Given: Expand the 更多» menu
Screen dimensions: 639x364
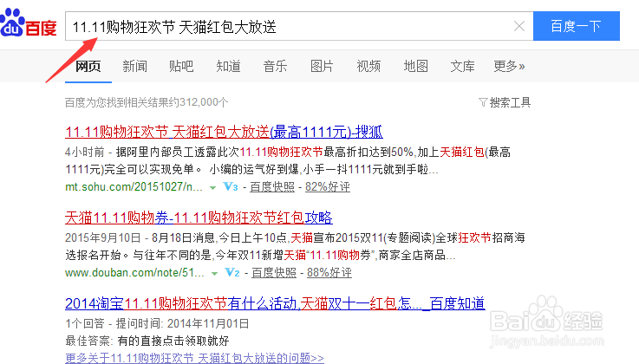Looking at the screenshot, I should (510, 66).
